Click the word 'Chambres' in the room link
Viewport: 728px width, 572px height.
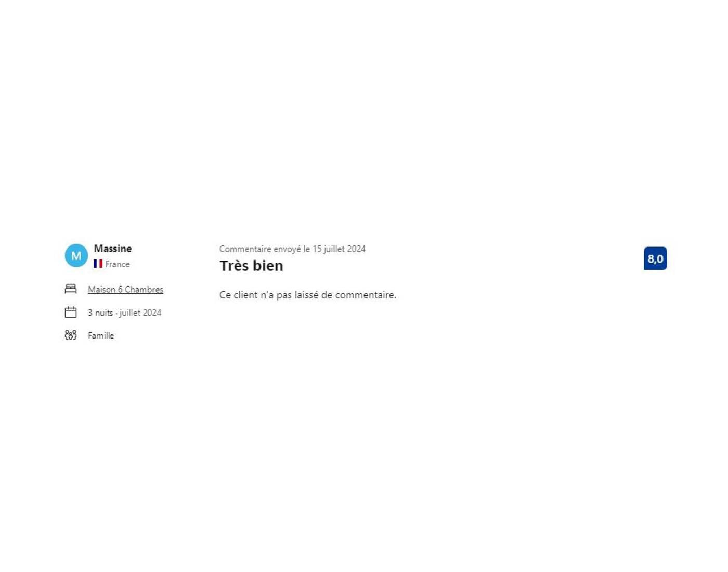coord(144,290)
